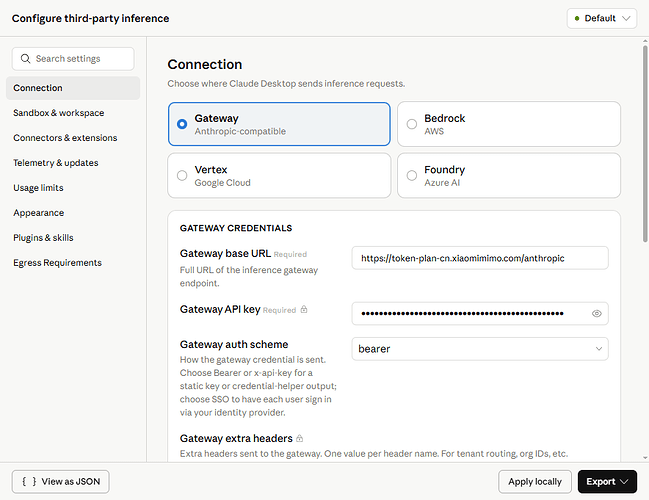The image size is (649, 500).
Task: Open the Default profile dropdown
Action: [x=601, y=19]
